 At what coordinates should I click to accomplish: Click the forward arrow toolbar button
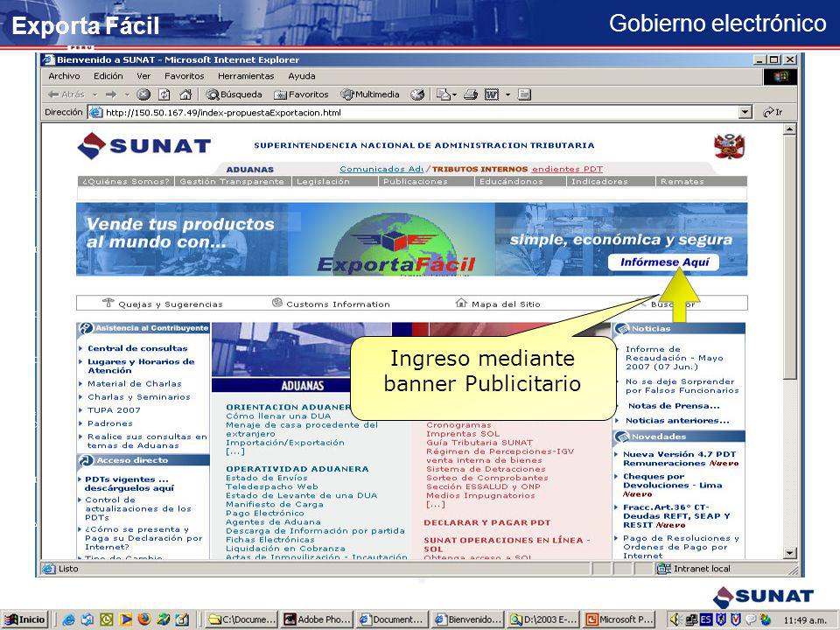pos(111,94)
